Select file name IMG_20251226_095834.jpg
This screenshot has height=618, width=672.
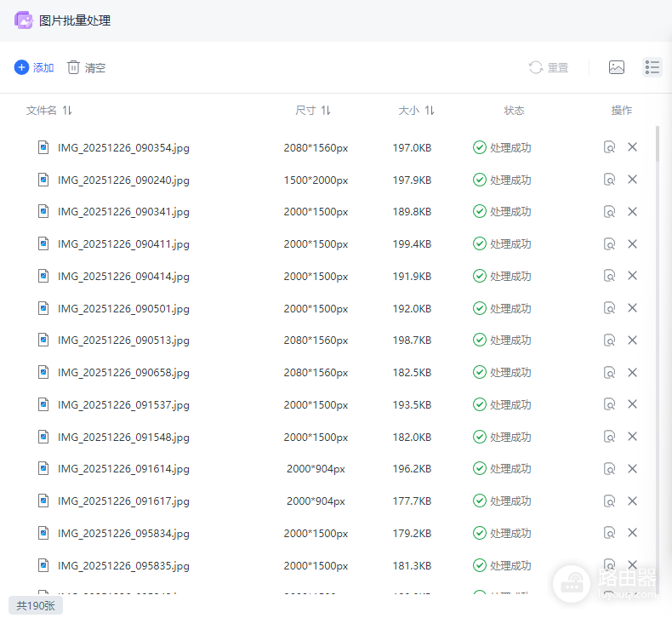(123, 534)
